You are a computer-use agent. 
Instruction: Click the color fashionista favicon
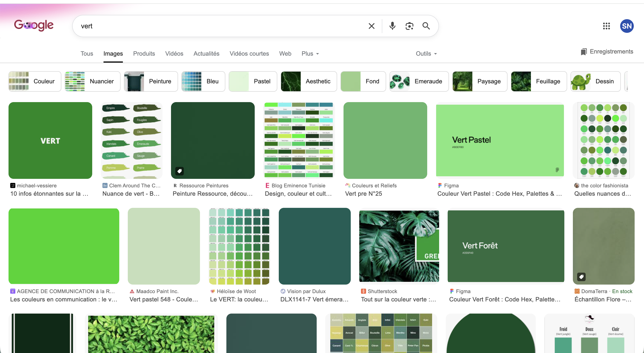tap(577, 185)
